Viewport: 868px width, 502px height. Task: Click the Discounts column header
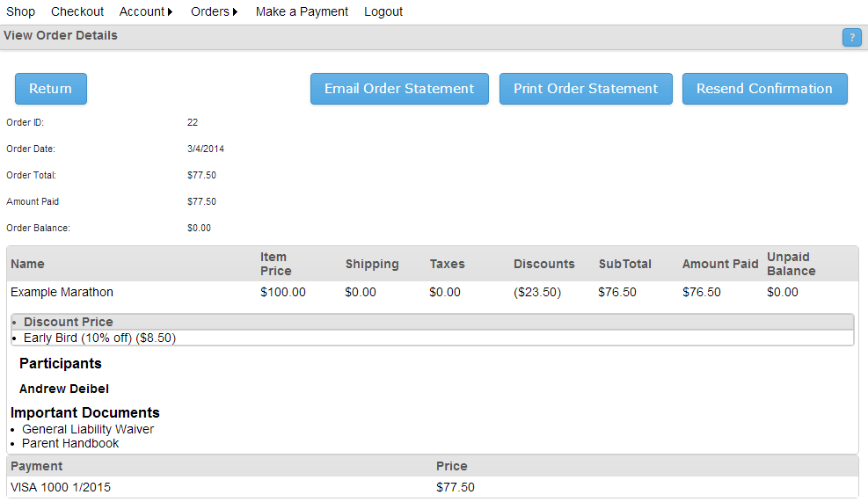click(x=544, y=264)
